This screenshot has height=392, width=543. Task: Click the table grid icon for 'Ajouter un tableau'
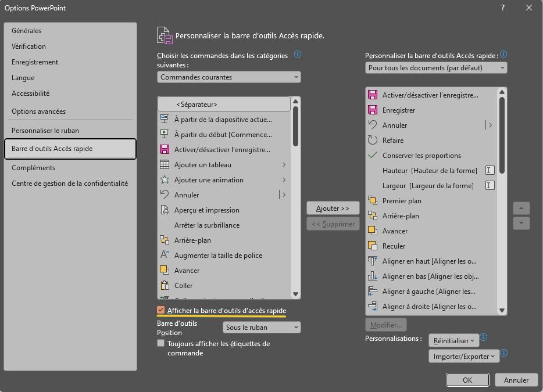coord(164,165)
